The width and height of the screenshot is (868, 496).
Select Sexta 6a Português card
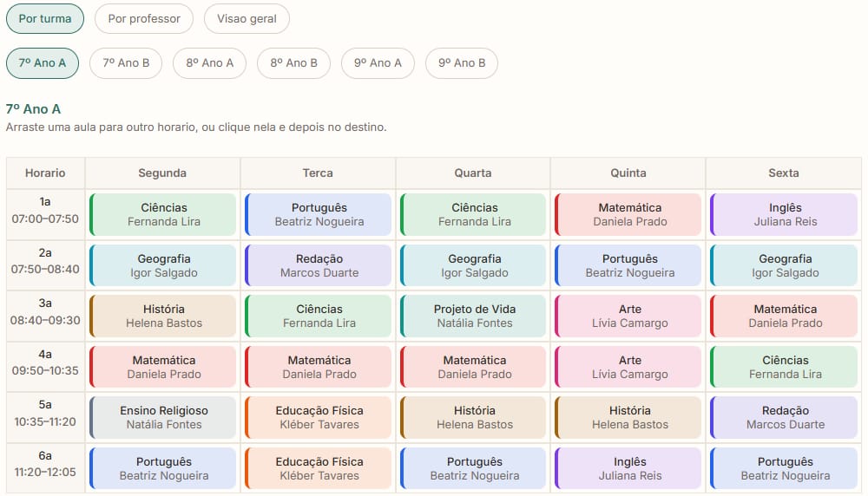click(784, 468)
